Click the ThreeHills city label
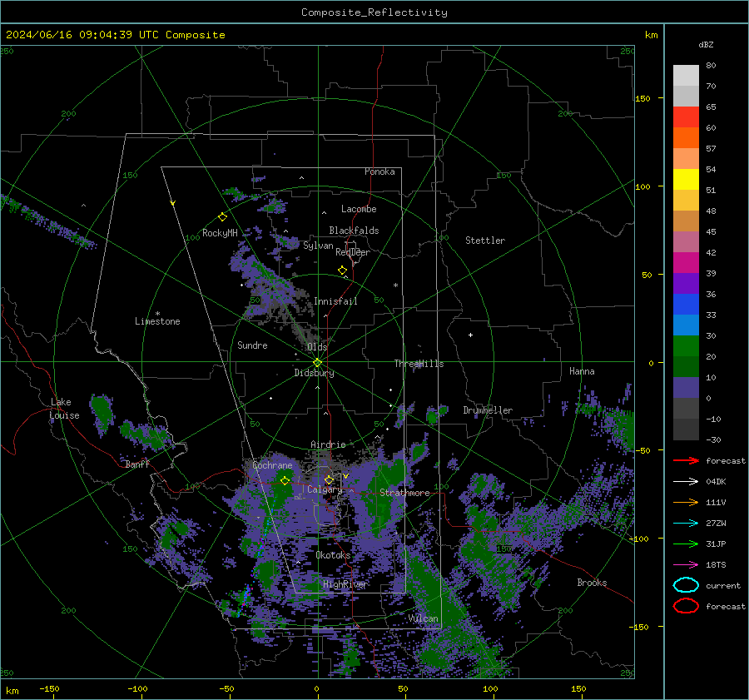This screenshot has height=700, width=749. point(419,364)
